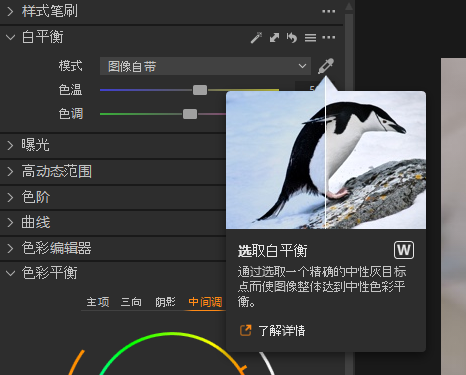Expand the 色阶 panel
466x375 pixels.
[x=10, y=197]
